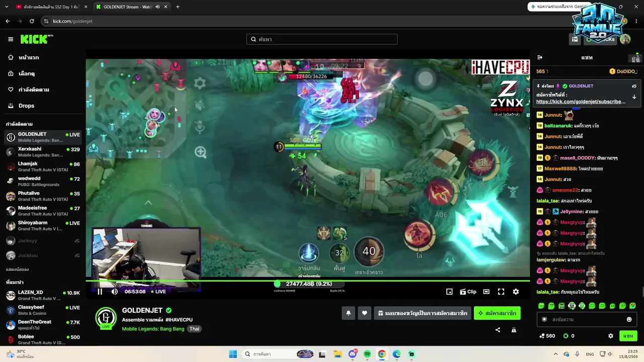The width and height of the screenshot is (644, 362).
Task: Open DeenTheGreat recommended channel
Action: (42, 325)
